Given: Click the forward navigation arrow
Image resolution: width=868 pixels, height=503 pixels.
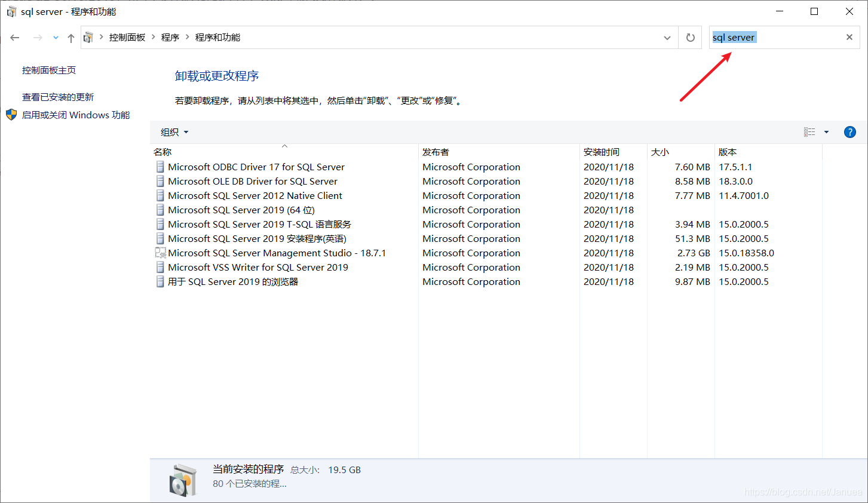Looking at the screenshot, I should click(38, 38).
